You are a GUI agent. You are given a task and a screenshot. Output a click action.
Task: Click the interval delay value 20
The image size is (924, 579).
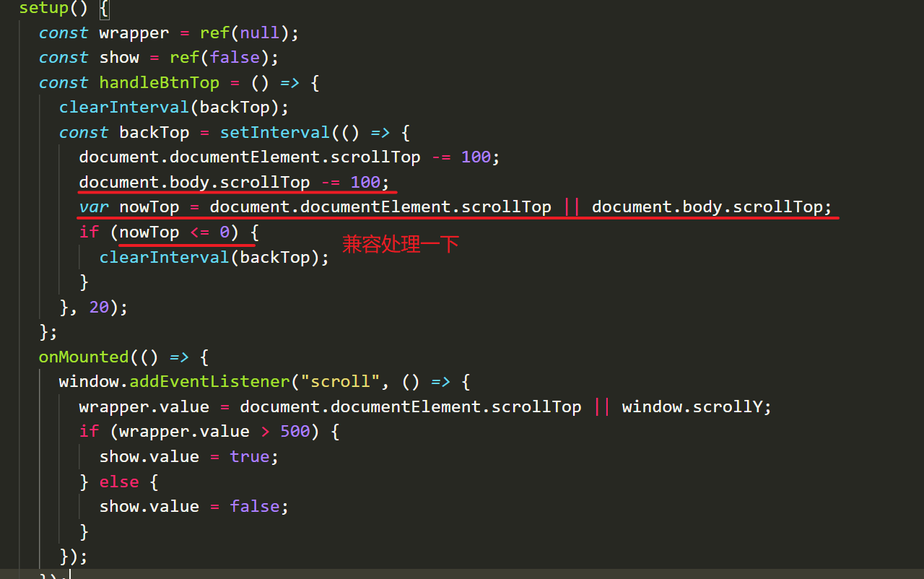[99, 308]
